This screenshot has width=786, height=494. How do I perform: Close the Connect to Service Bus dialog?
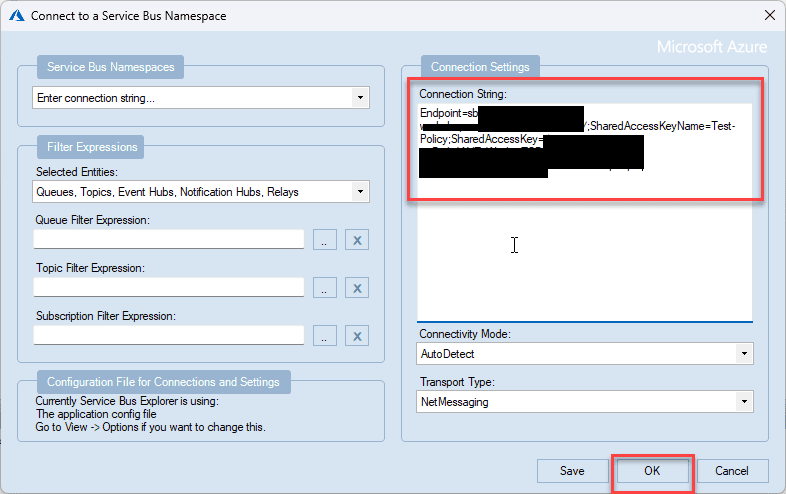(x=768, y=15)
